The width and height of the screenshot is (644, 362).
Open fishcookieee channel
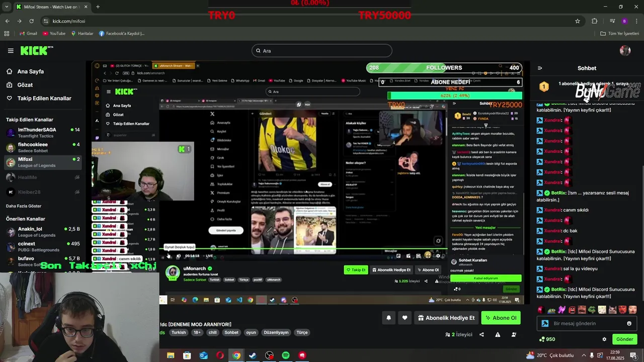(x=42, y=147)
